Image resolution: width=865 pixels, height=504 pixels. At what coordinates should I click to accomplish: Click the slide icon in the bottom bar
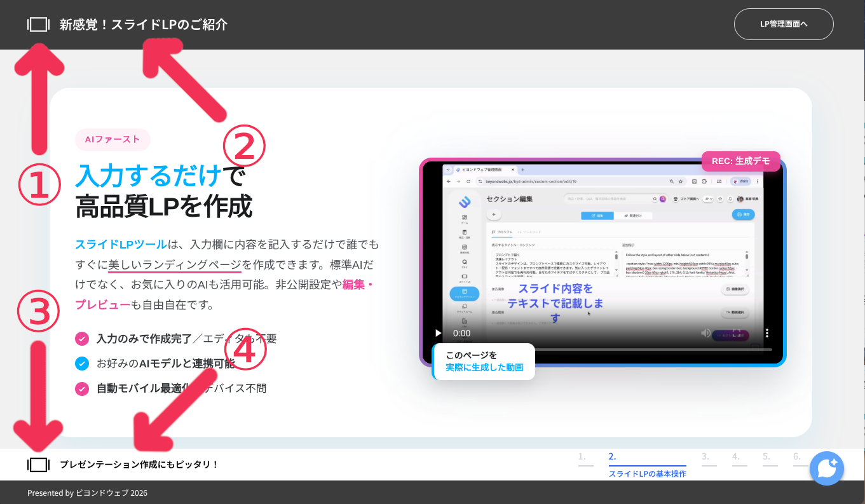click(38, 465)
